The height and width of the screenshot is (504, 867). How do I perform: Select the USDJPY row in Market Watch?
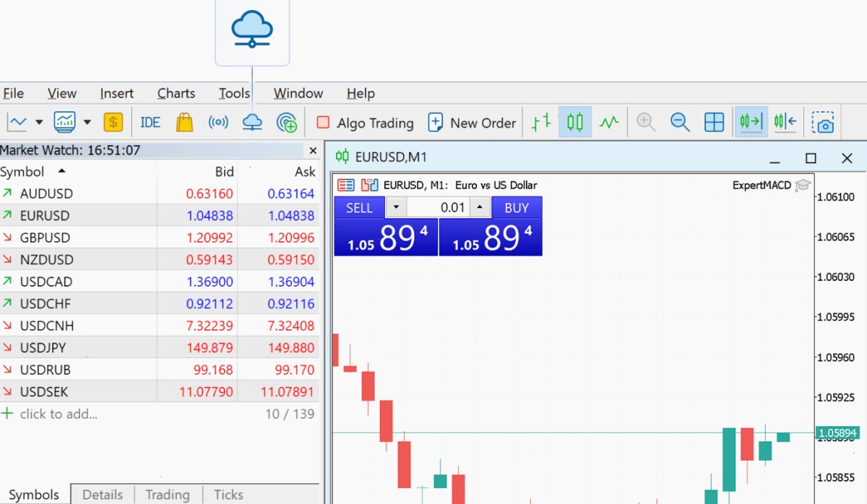(x=159, y=347)
